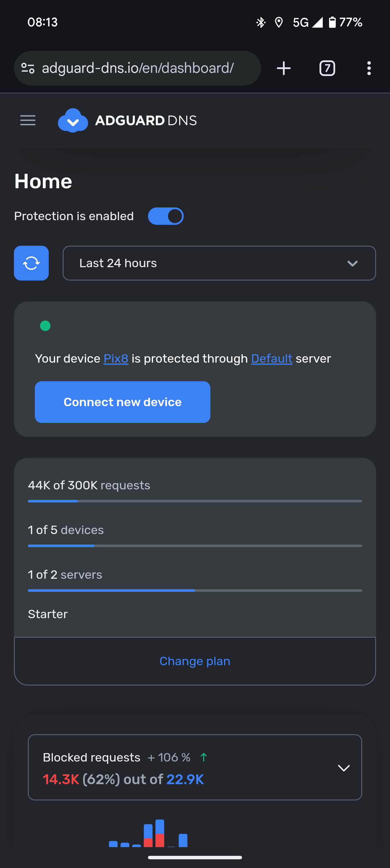Click the AdGuard DNS cloud logo
390x868 pixels.
[73, 120]
